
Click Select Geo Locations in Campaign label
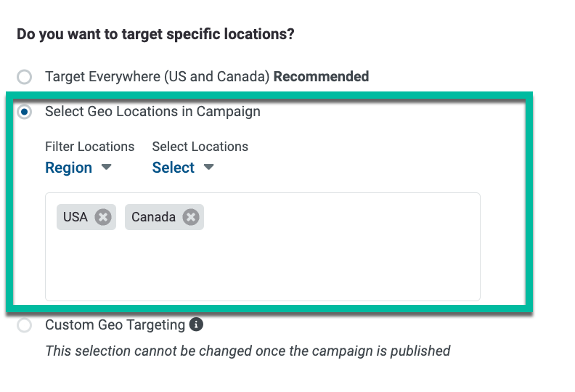tap(153, 112)
